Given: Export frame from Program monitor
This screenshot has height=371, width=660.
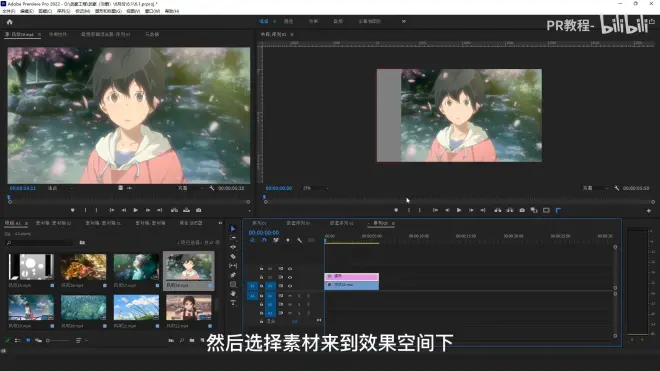Looking at the screenshot, I should click(522, 210).
